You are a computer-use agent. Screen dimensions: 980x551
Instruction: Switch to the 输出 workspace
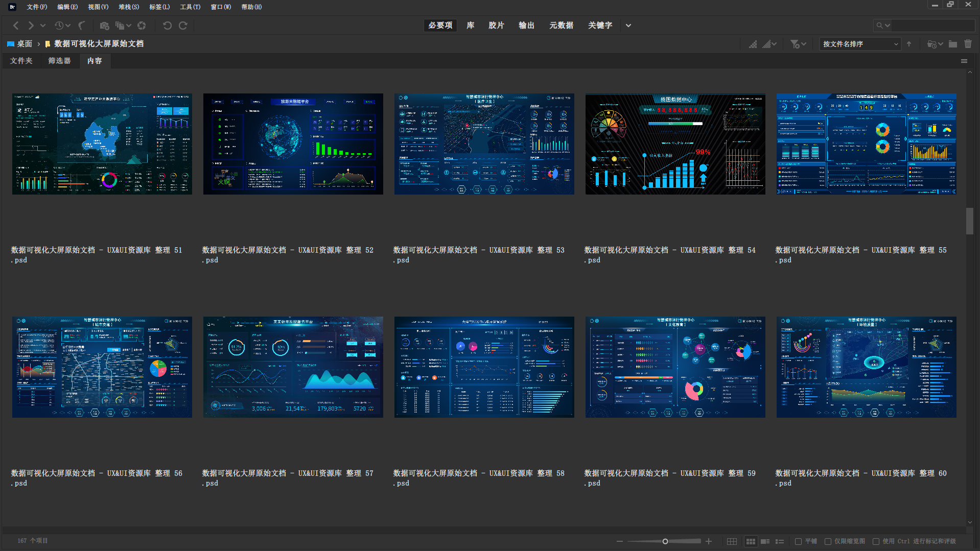526,26
